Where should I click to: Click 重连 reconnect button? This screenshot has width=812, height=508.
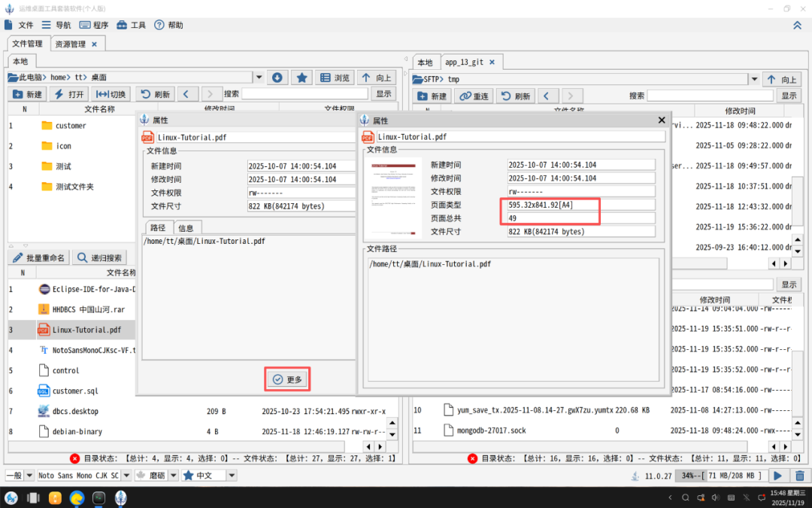coord(474,96)
